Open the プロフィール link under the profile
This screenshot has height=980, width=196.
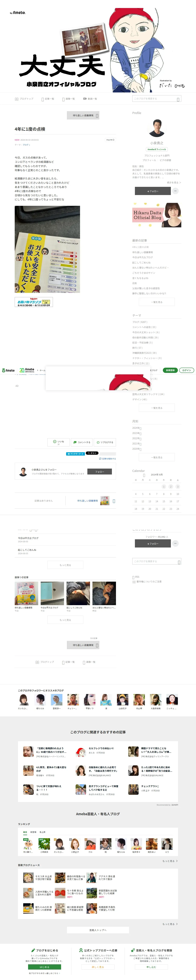[149, 160]
